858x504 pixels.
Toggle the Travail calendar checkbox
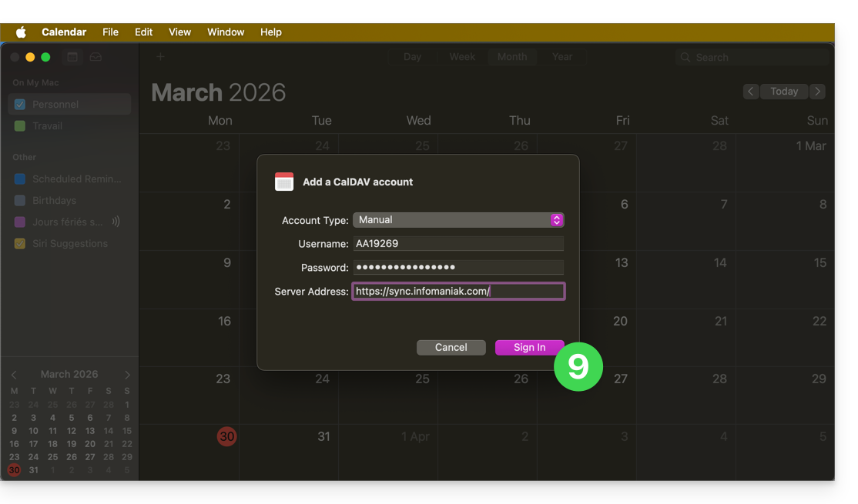20,126
